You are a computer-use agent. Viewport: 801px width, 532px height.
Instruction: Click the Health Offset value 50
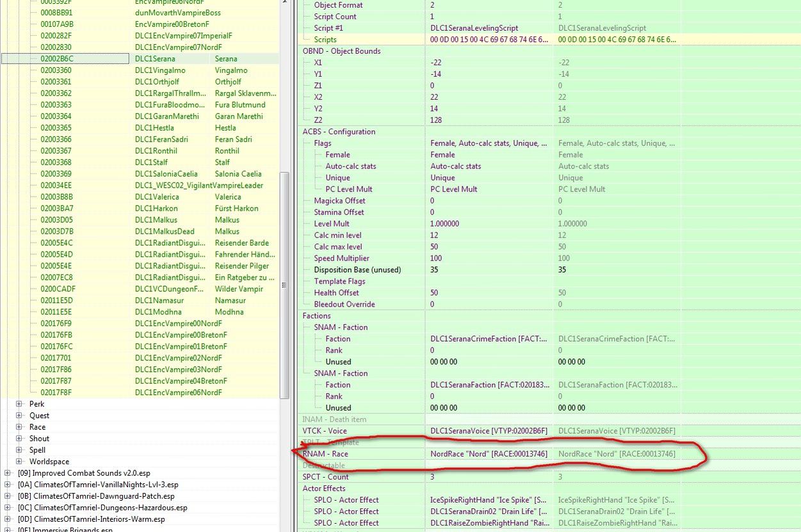tap(435, 293)
